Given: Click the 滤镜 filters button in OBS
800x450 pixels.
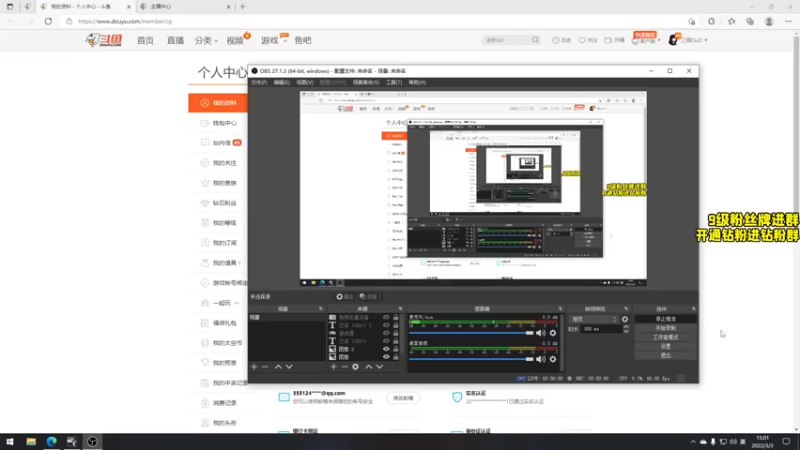Looking at the screenshot, I should (x=368, y=296).
